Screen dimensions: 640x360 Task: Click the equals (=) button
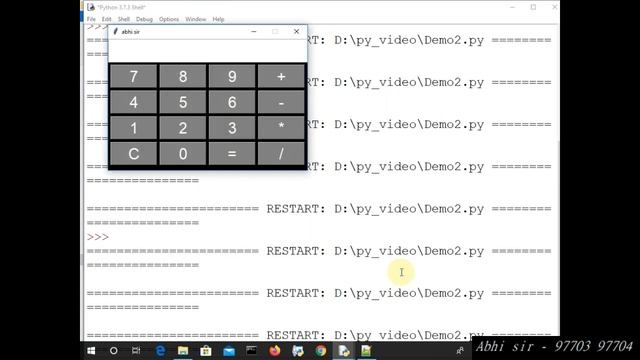point(232,153)
